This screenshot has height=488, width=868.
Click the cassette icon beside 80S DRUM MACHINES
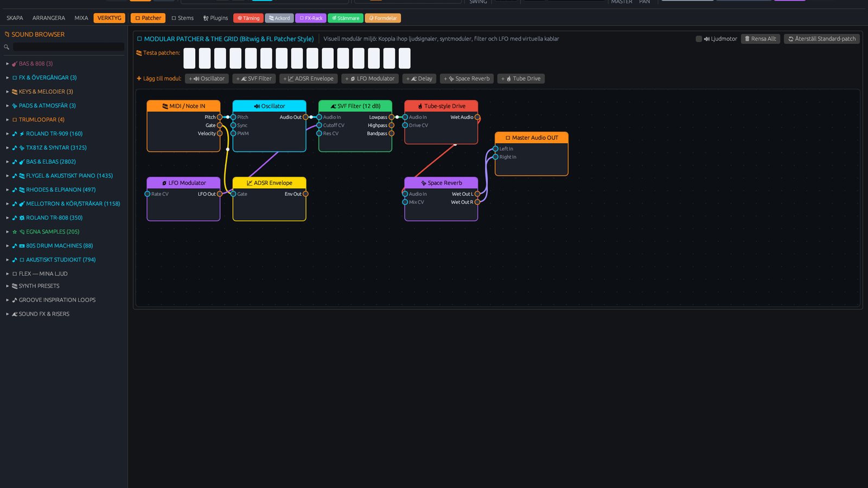click(22, 246)
